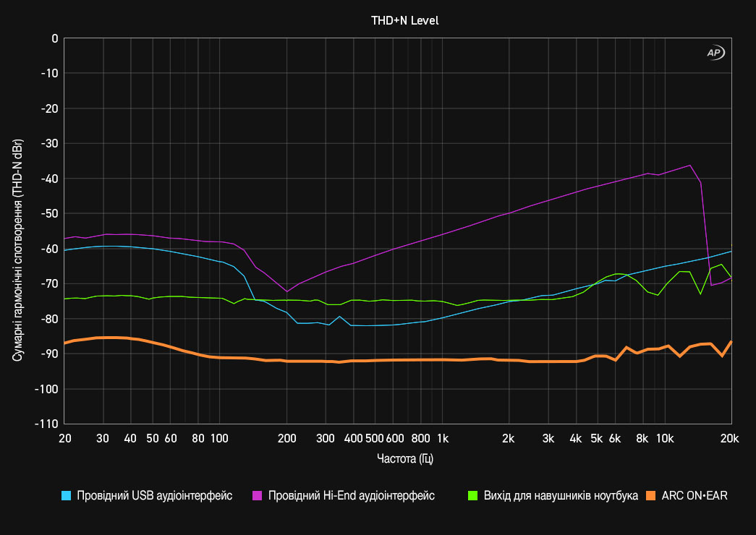Toggle 'Вихід для навушників ноутбука' legend entry
Image resolution: width=756 pixels, height=535 pixels.
(x=561, y=496)
